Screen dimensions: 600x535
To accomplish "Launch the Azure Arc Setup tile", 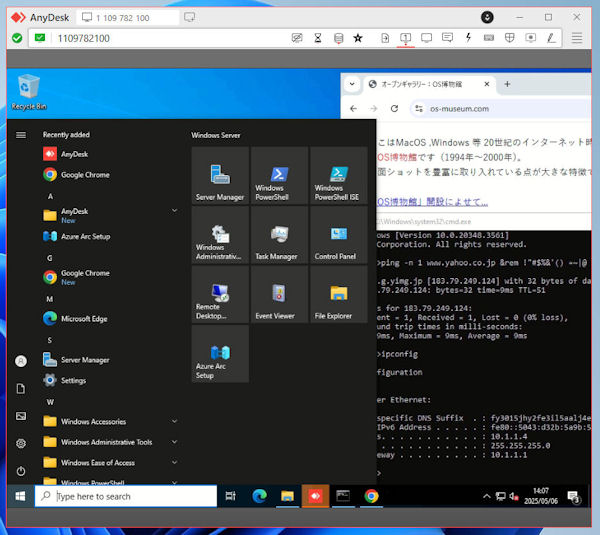I will click(x=220, y=353).
